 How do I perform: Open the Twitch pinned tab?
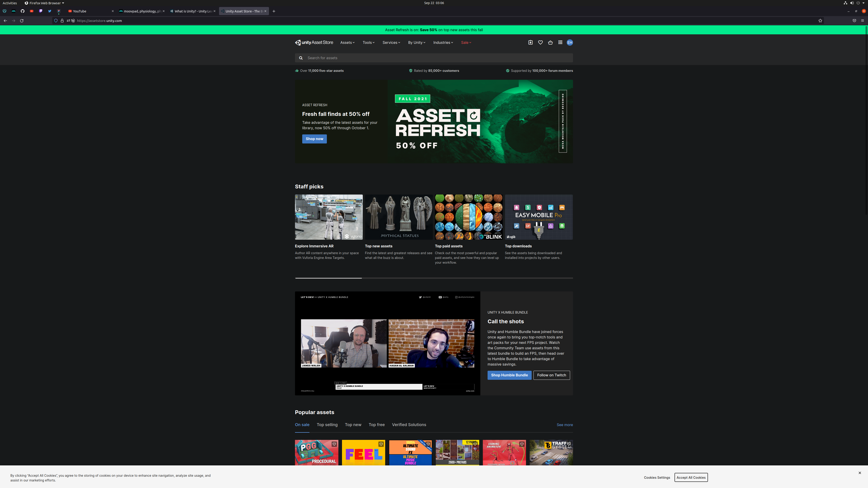coord(41,11)
